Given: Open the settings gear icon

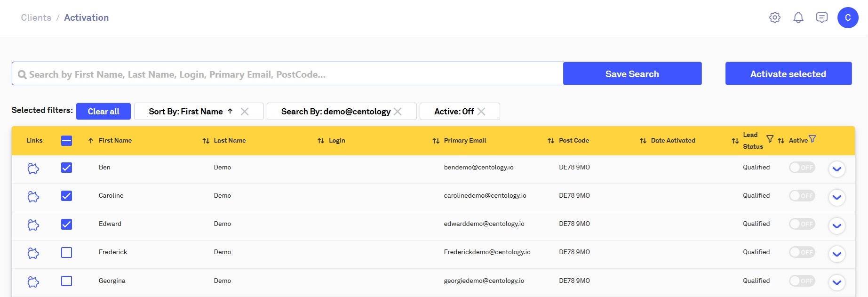Looking at the screenshot, I should 774,17.
